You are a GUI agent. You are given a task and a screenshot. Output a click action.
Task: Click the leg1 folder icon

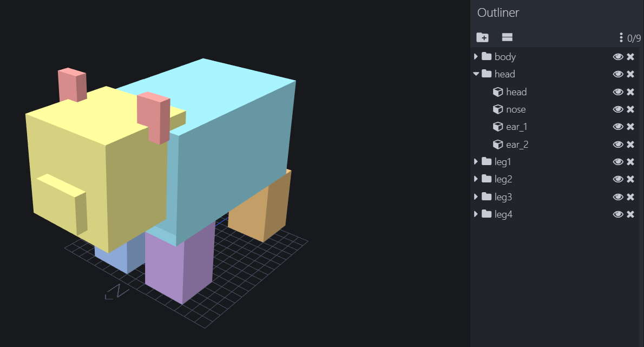(487, 161)
